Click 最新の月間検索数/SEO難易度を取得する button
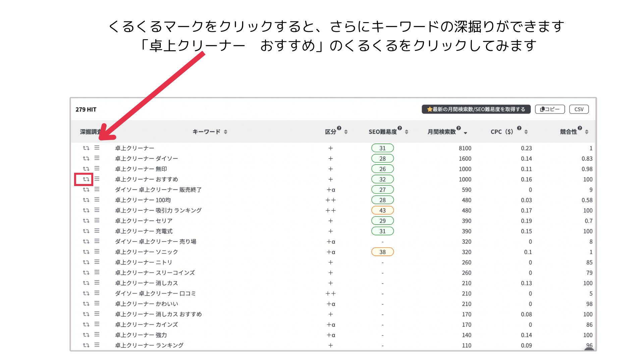 [x=476, y=109]
